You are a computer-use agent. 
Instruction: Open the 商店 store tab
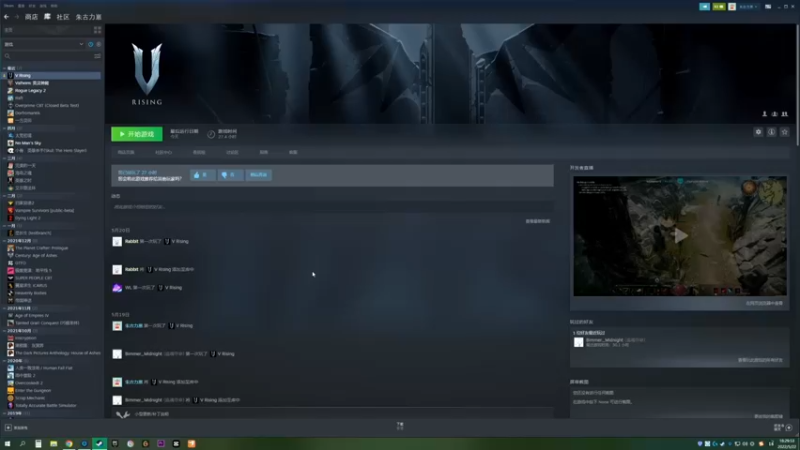[x=31, y=17]
